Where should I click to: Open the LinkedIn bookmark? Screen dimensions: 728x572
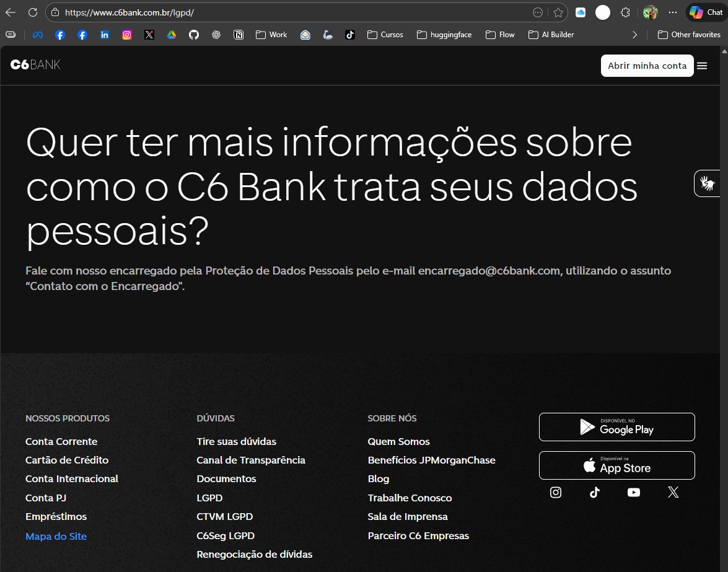(105, 35)
